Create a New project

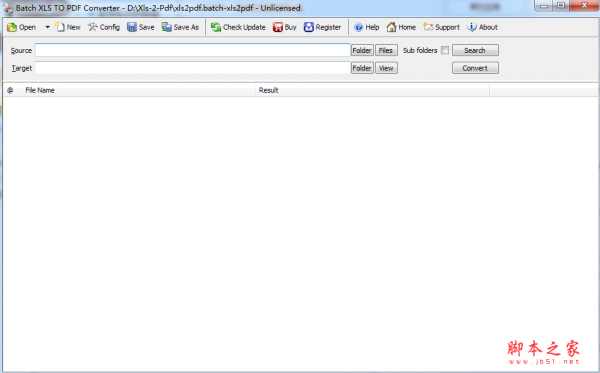(x=68, y=27)
